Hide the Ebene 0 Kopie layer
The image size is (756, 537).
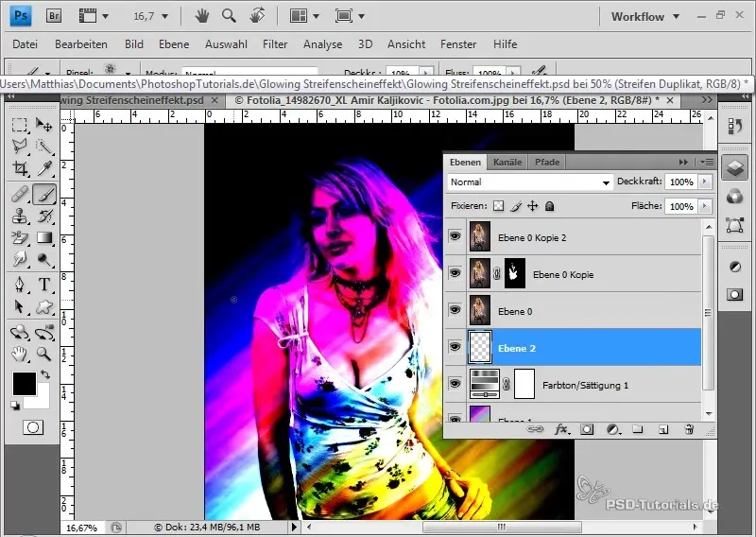pos(455,273)
